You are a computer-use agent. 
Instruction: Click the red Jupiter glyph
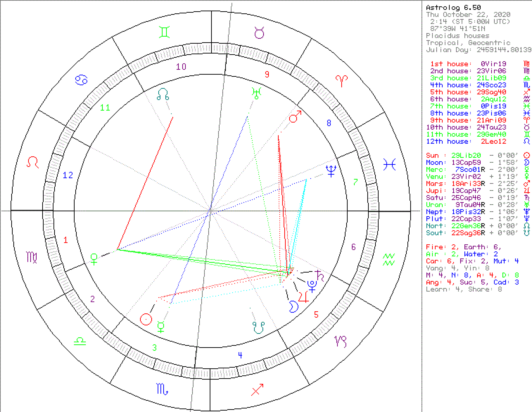(303, 297)
